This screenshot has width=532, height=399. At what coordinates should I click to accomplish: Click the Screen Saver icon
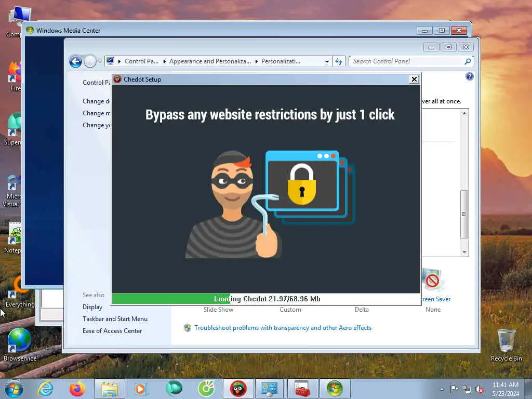tap(433, 280)
